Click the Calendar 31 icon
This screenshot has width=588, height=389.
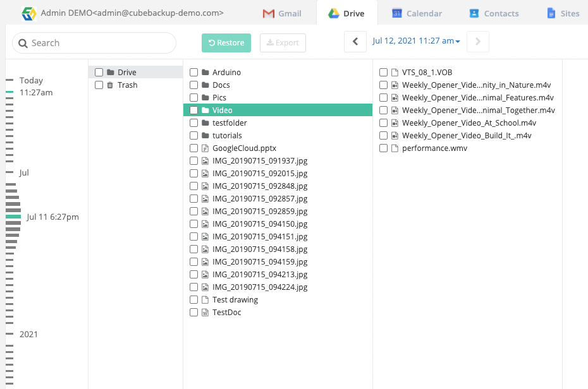point(397,13)
